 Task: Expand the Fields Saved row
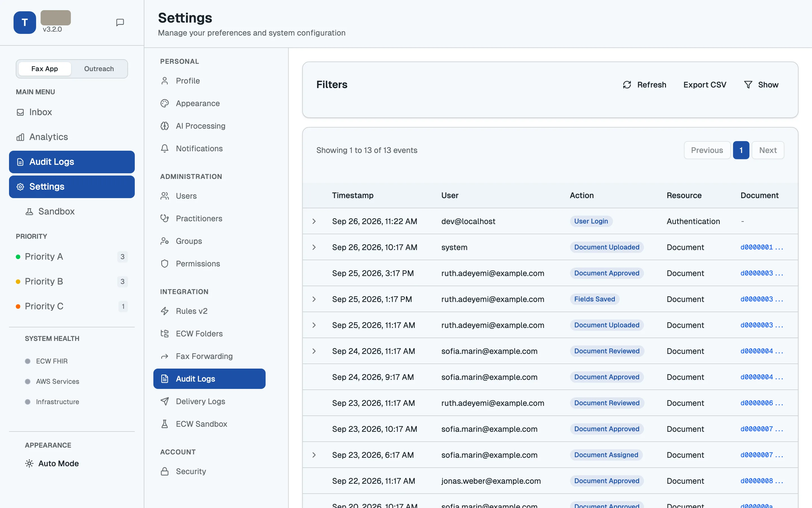314,299
